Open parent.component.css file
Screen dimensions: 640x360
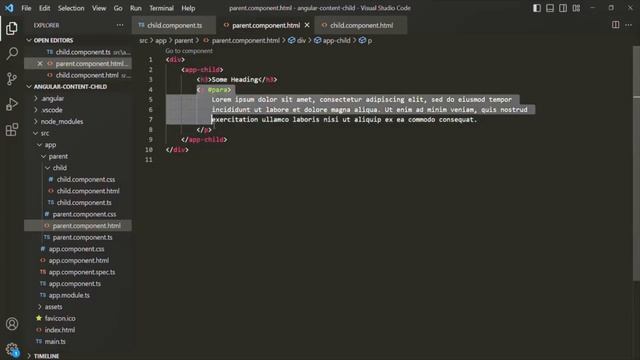[84, 214]
